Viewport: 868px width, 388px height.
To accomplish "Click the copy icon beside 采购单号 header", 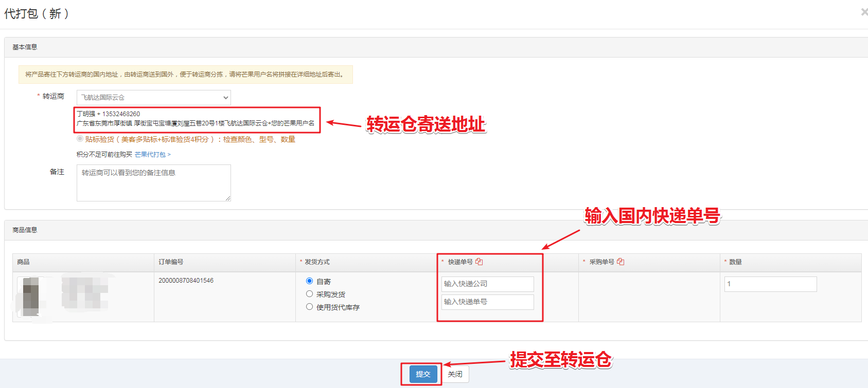I will tap(621, 262).
